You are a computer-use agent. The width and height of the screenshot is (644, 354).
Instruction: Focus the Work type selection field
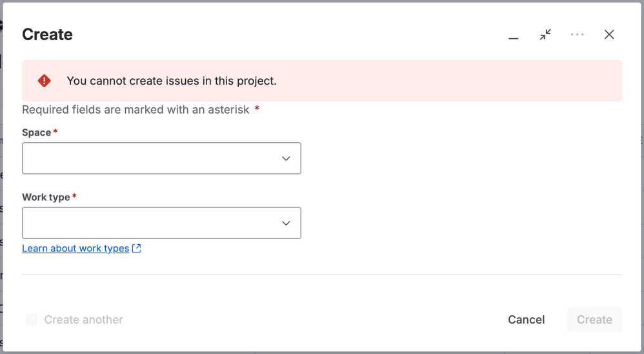(x=161, y=223)
